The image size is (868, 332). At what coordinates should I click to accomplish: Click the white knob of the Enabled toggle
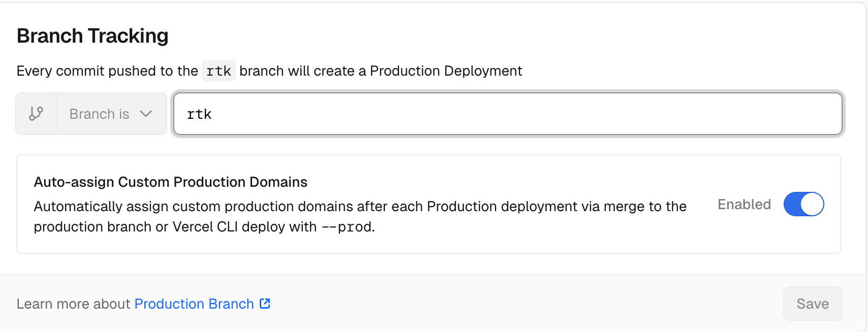(812, 204)
